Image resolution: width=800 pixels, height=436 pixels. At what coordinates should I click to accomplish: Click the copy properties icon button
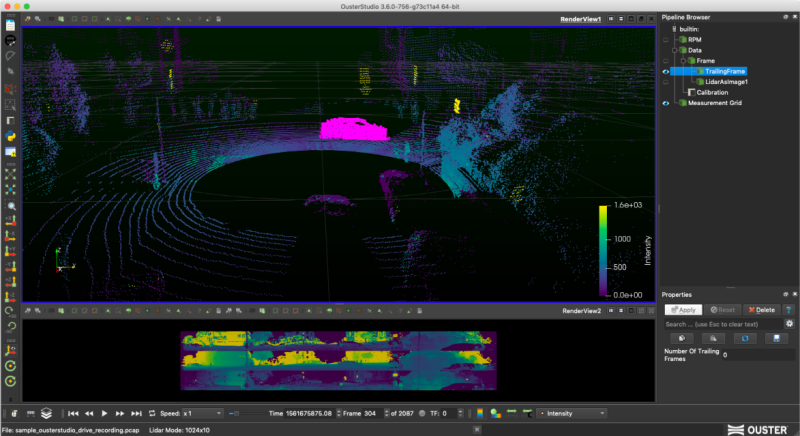pos(682,339)
